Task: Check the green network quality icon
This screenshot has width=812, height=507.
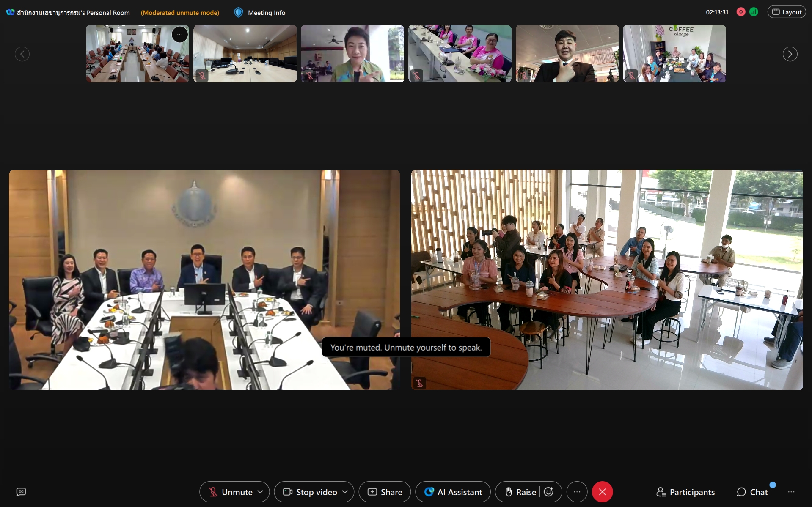Action: 754,12
